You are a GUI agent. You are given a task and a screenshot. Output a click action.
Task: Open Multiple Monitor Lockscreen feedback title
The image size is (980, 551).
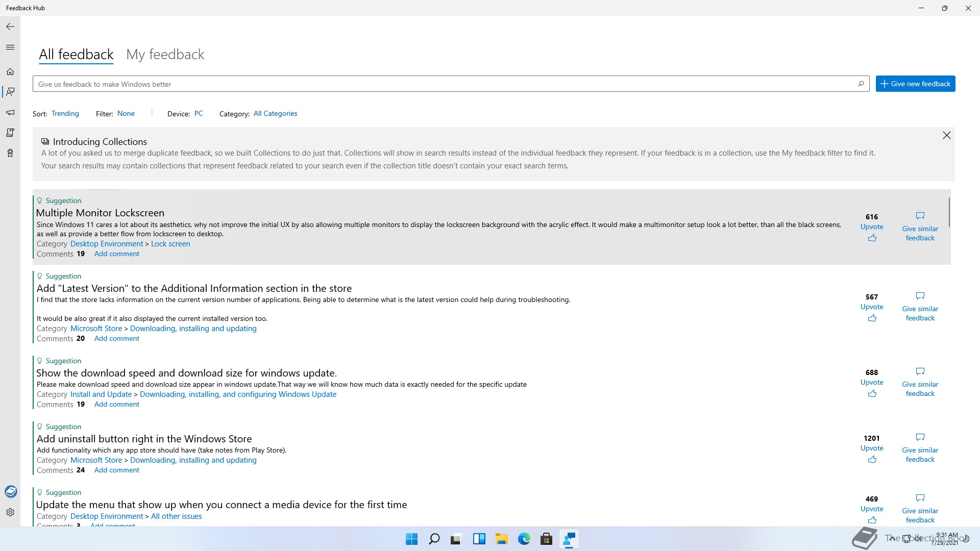[x=100, y=213]
